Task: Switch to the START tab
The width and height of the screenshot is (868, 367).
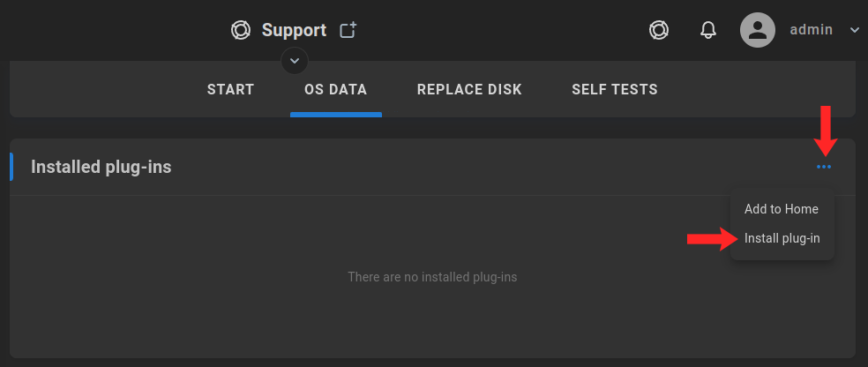Action: point(231,89)
